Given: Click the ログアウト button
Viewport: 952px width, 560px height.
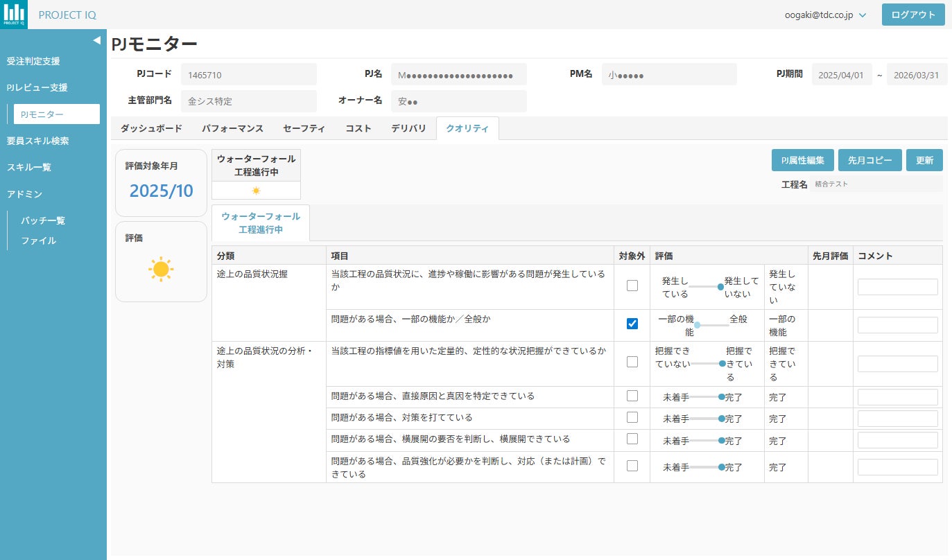Looking at the screenshot, I should 912,15.
